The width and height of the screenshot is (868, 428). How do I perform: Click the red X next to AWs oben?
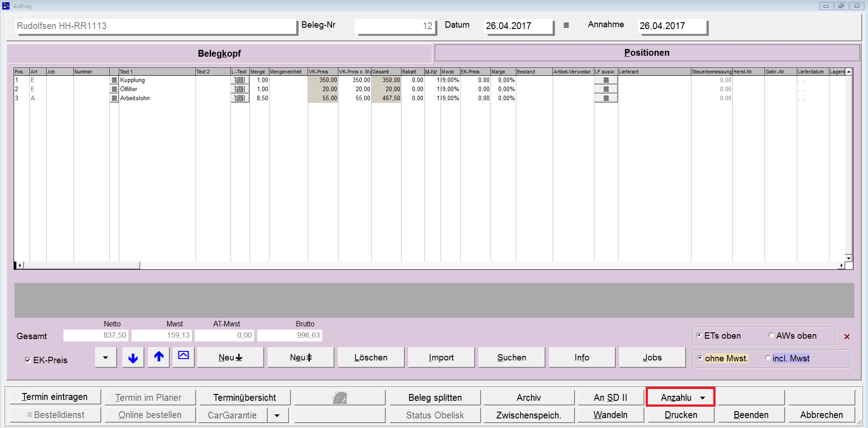(x=847, y=336)
